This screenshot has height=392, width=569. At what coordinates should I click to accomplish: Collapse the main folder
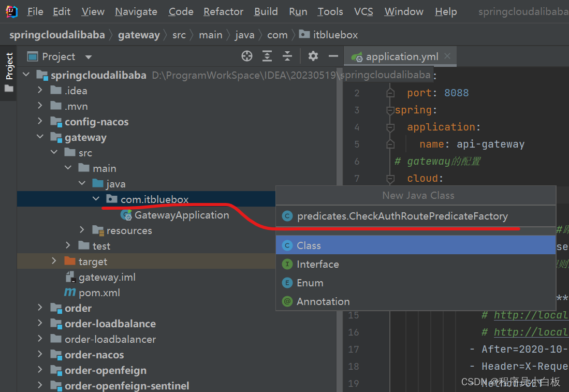68,168
